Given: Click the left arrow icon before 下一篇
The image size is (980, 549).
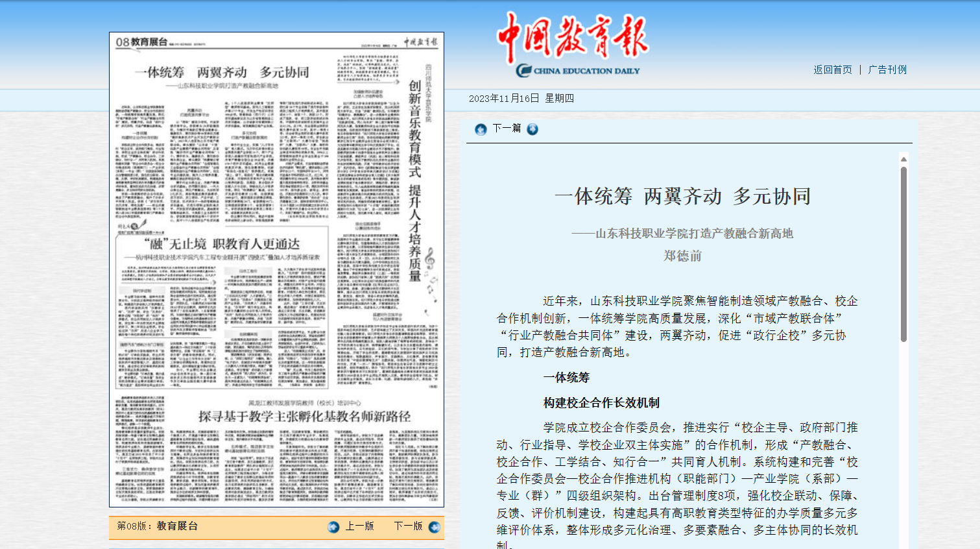Looking at the screenshot, I should point(481,129).
